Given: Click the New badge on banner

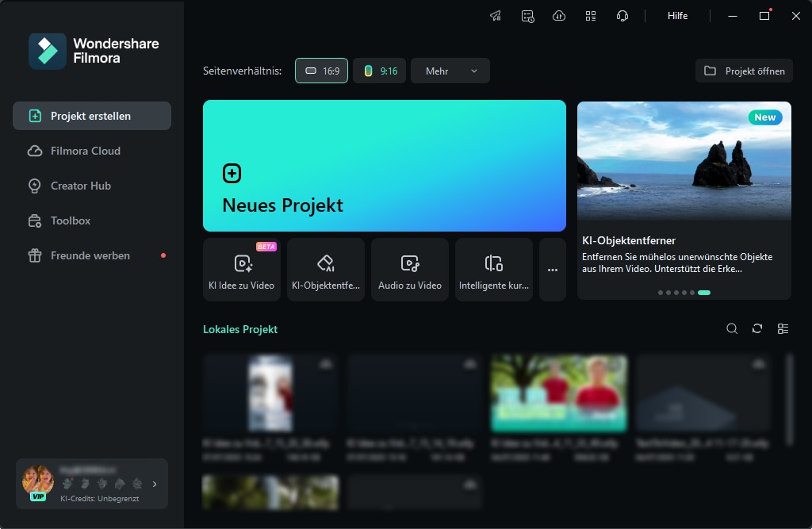Looking at the screenshot, I should click(765, 117).
